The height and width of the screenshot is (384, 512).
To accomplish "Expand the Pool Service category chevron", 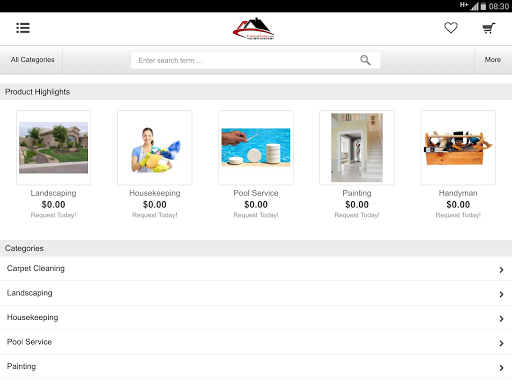I will [501, 343].
